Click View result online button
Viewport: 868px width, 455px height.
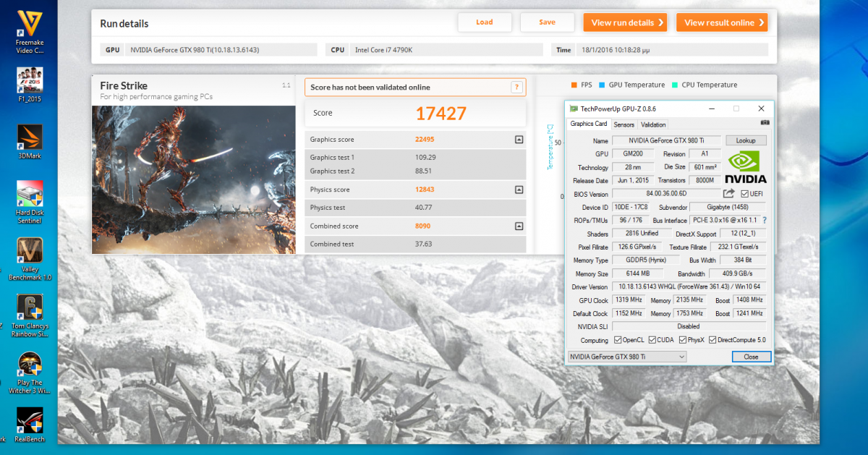coord(722,22)
